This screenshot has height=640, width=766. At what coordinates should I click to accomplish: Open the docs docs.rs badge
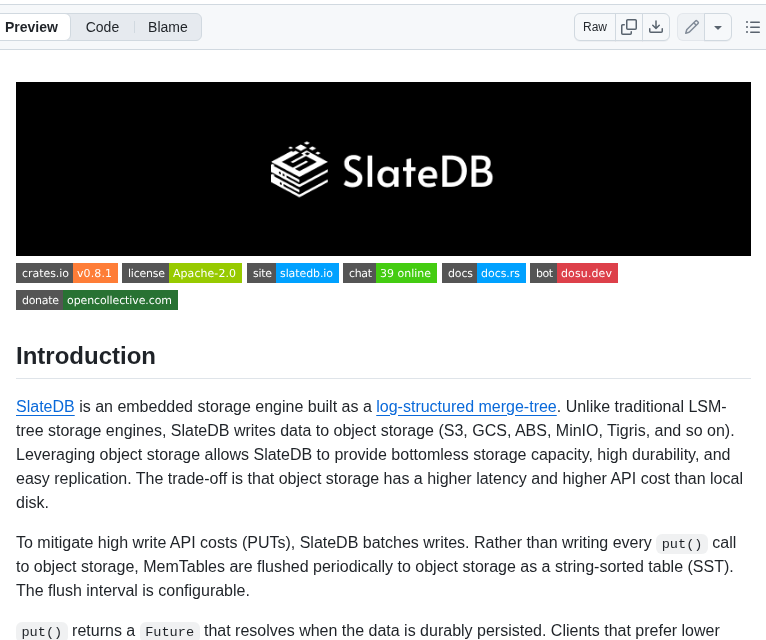pos(484,273)
